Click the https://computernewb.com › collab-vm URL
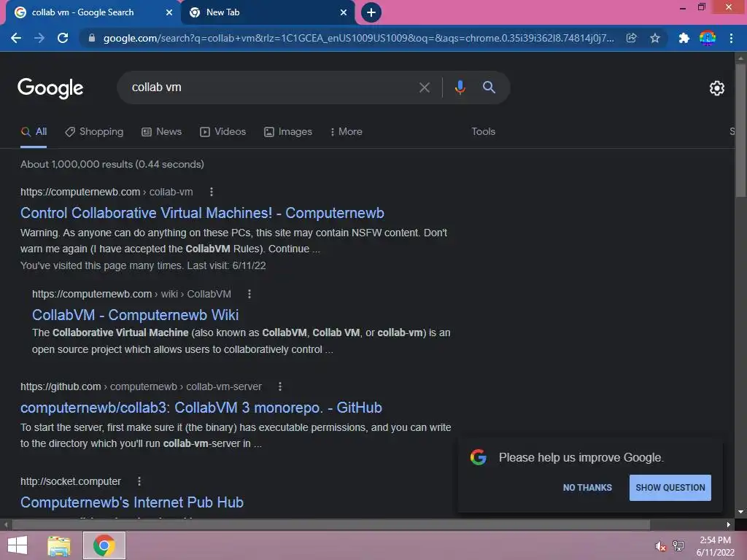The image size is (747, 560). point(107,192)
